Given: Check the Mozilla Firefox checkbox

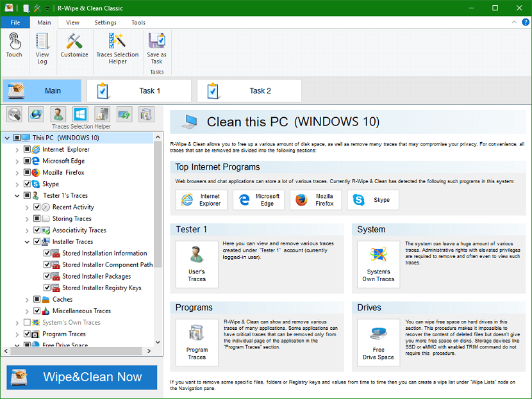Looking at the screenshot, I should click(26, 172).
